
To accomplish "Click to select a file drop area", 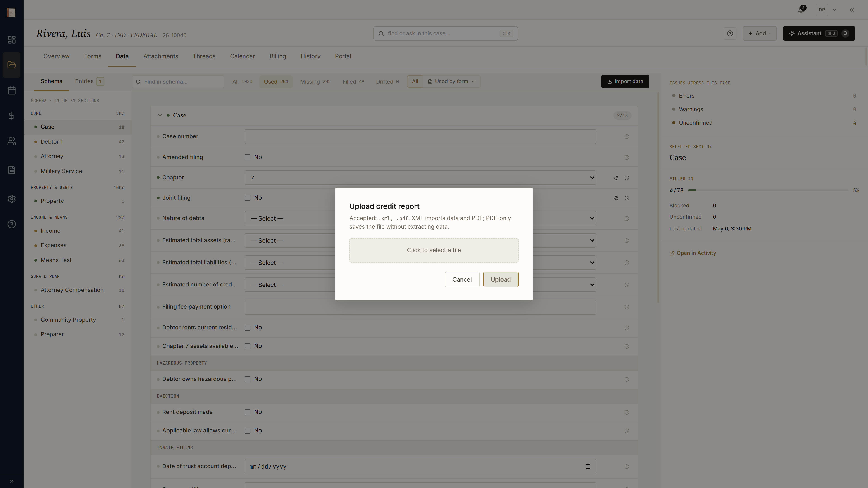I will (434, 250).
